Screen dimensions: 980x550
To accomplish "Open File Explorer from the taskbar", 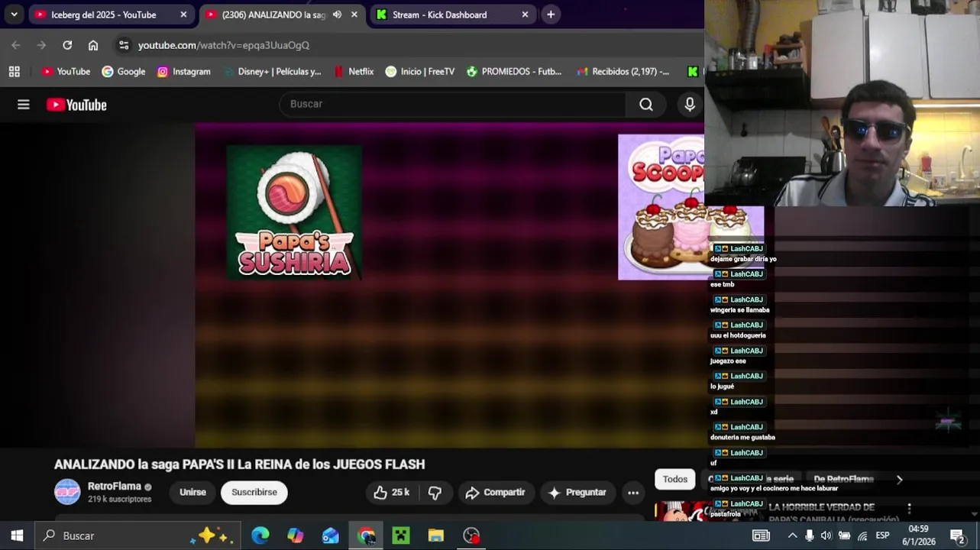I will 436,535.
